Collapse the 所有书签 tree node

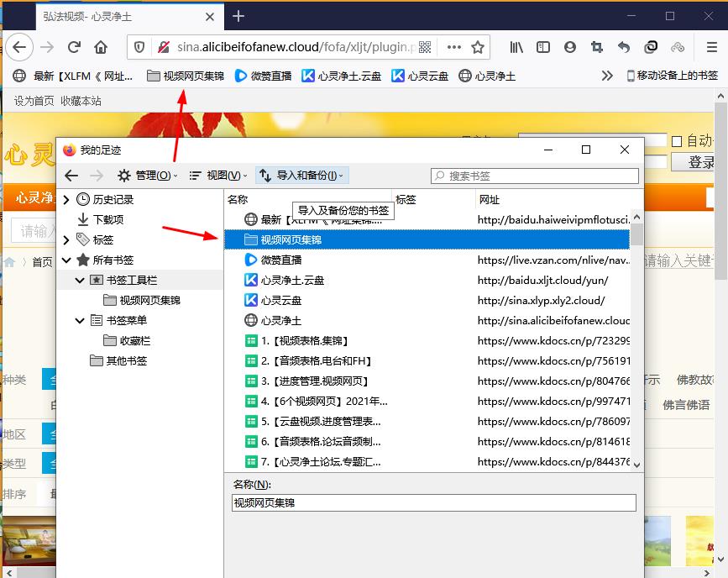point(66,260)
